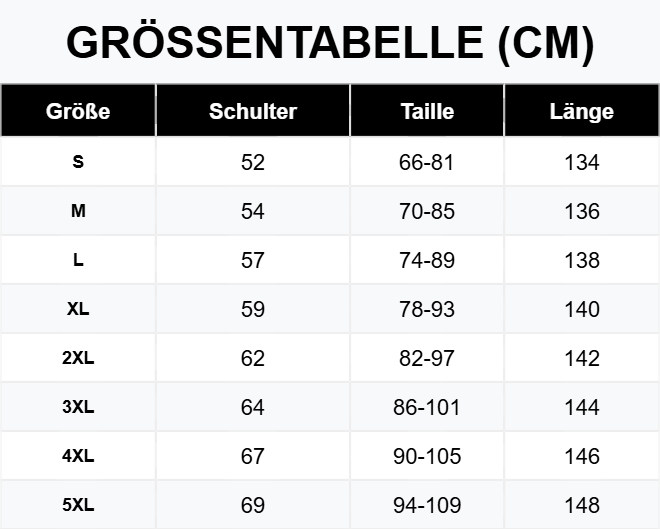Click waist range 86-101

click(x=427, y=407)
